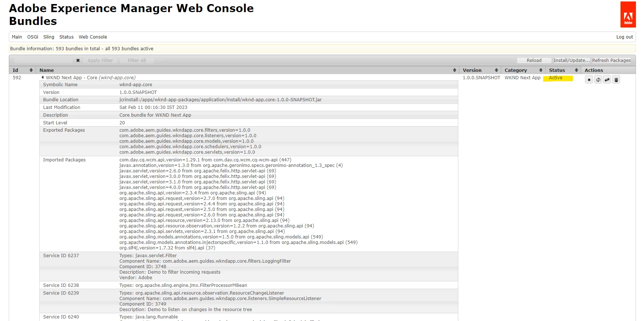Select exported package core.filters line
The image size is (644, 321).
click(185, 130)
